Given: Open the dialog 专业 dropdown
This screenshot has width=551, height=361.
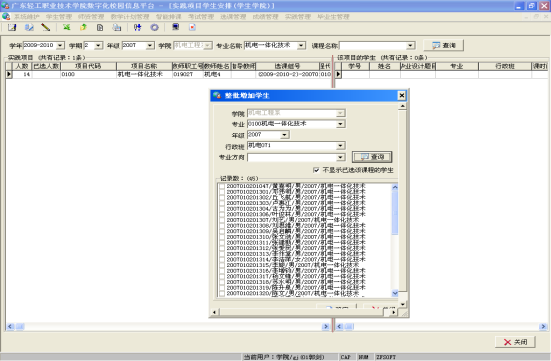Looking at the screenshot, I should (x=340, y=124).
